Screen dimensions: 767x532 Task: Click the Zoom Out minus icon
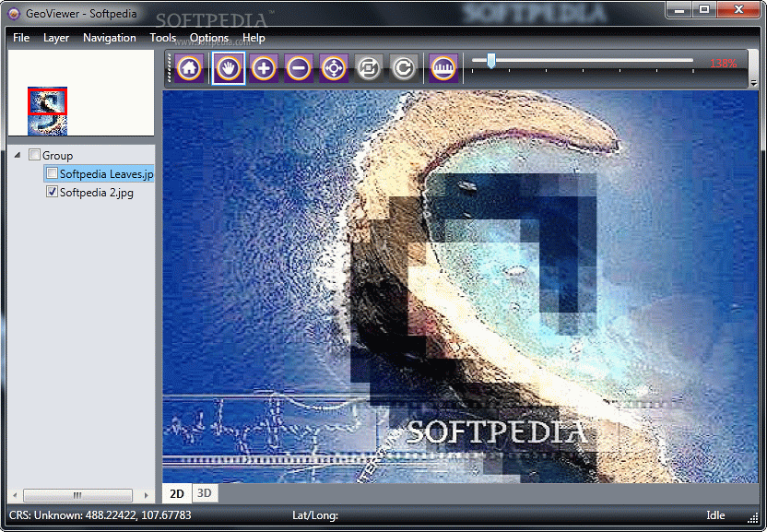point(299,68)
